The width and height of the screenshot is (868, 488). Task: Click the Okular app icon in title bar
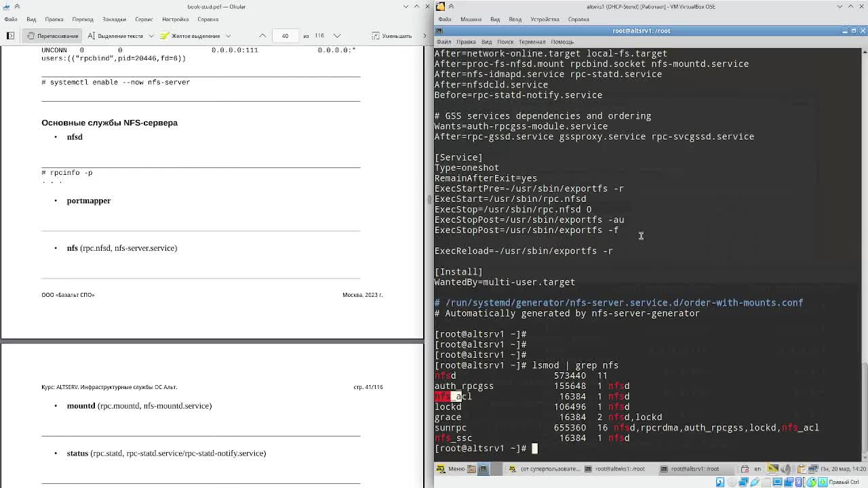coord(6,6)
